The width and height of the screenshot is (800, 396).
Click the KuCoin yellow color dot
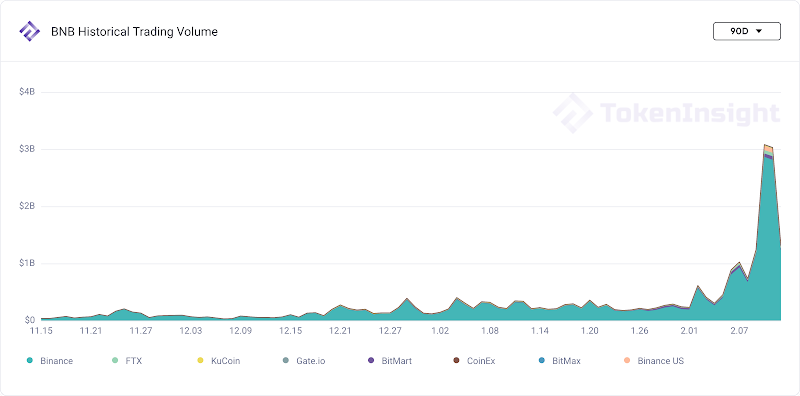pos(200,361)
